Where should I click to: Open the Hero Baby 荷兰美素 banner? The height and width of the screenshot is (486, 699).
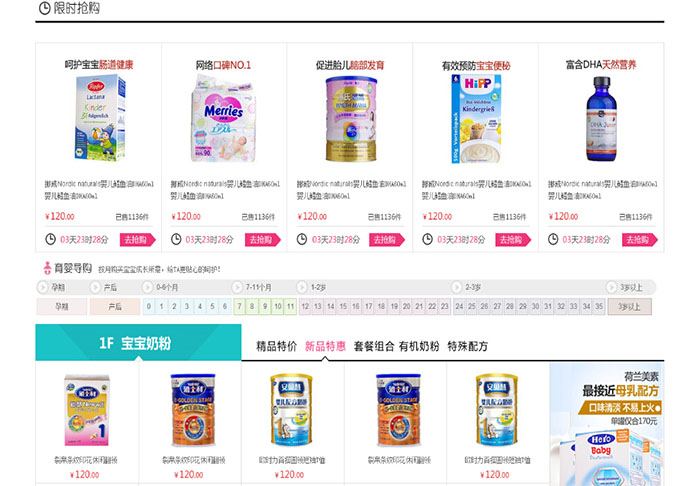point(607,424)
